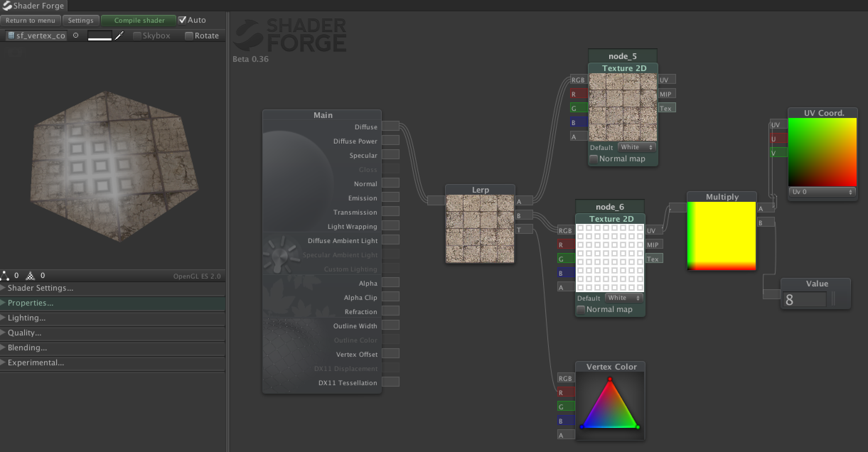Click Vertex Color green G output

tap(566, 407)
